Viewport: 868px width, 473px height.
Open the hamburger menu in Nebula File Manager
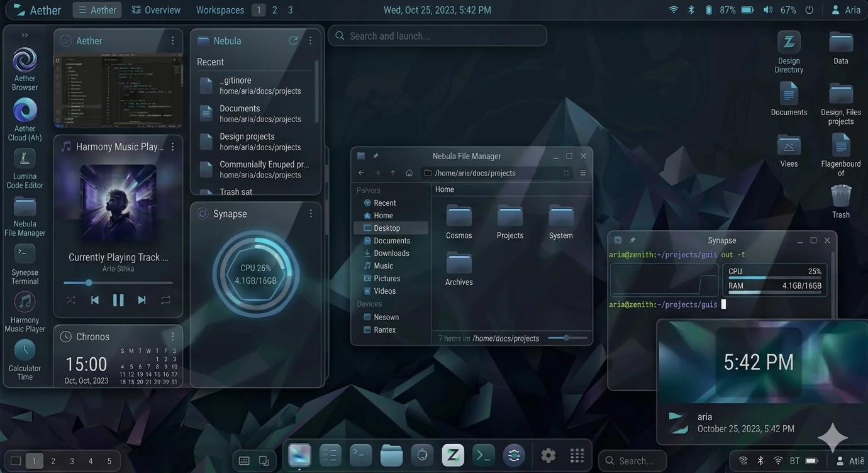coord(582,172)
